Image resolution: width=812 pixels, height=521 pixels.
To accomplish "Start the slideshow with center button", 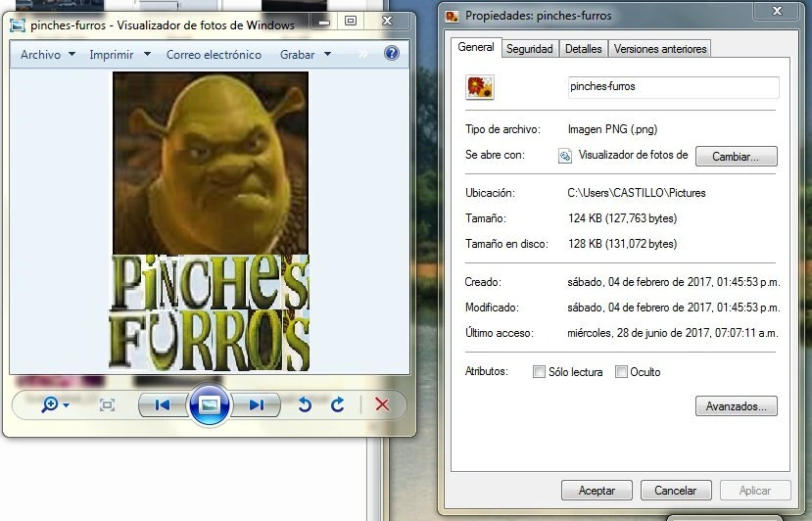I will click(209, 404).
